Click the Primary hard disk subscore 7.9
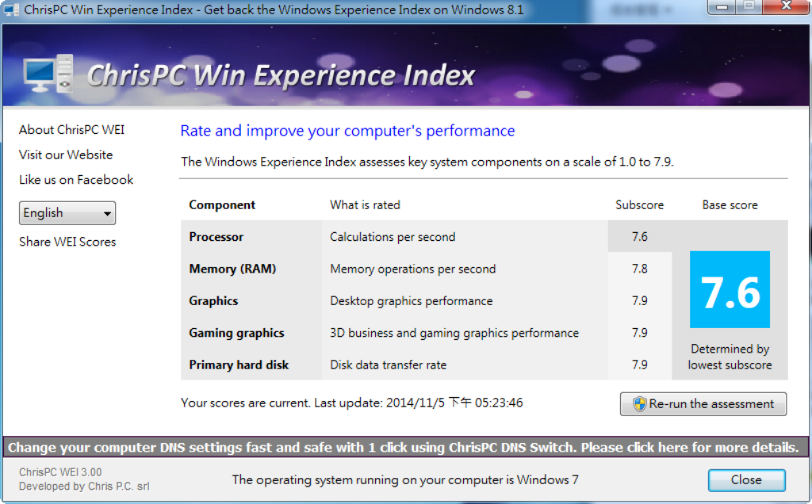The width and height of the screenshot is (812, 504). (640, 365)
